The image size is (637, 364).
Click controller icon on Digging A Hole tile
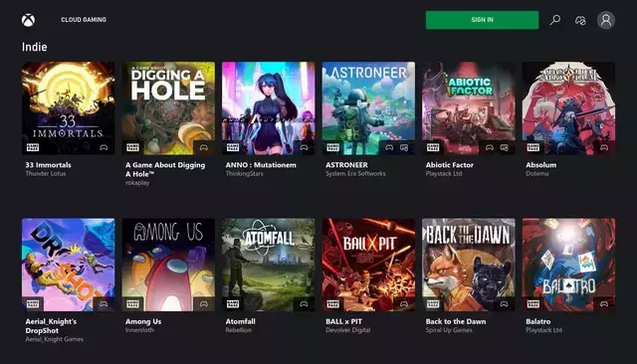pyautogui.click(x=204, y=148)
